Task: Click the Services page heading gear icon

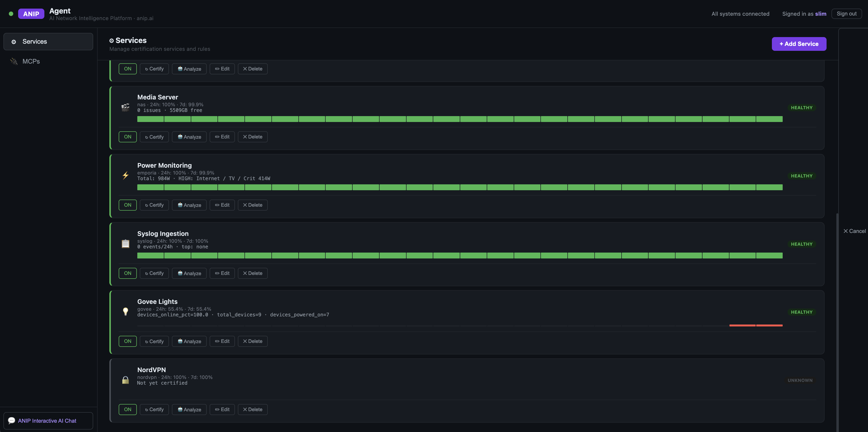Action: click(x=112, y=40)
